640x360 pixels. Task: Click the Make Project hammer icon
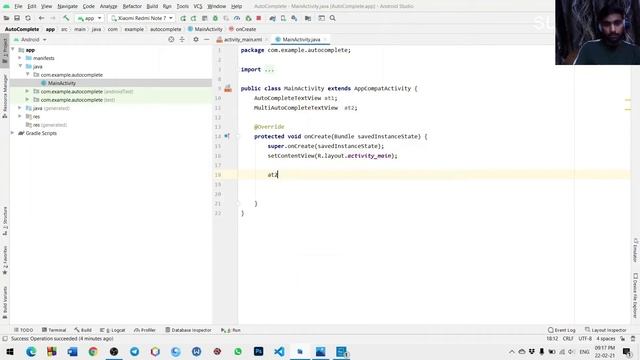click(66, 18)
